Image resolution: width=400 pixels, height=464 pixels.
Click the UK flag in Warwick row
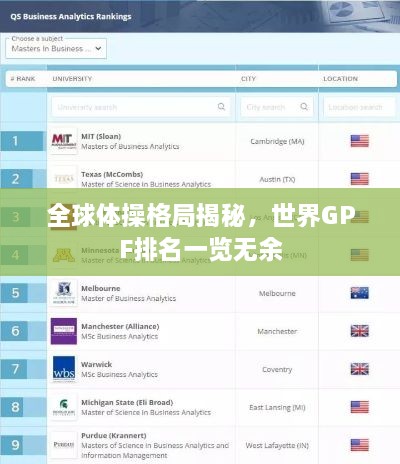[x=360, y=369]
